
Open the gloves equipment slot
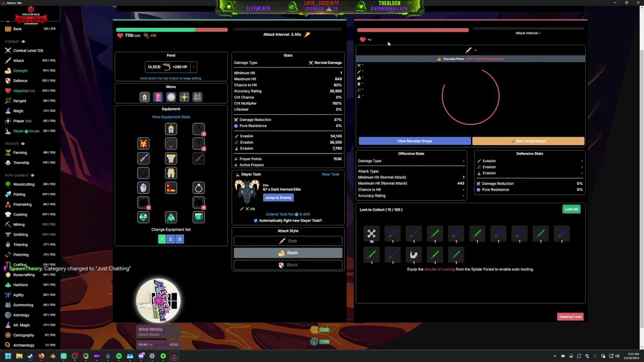143,188
